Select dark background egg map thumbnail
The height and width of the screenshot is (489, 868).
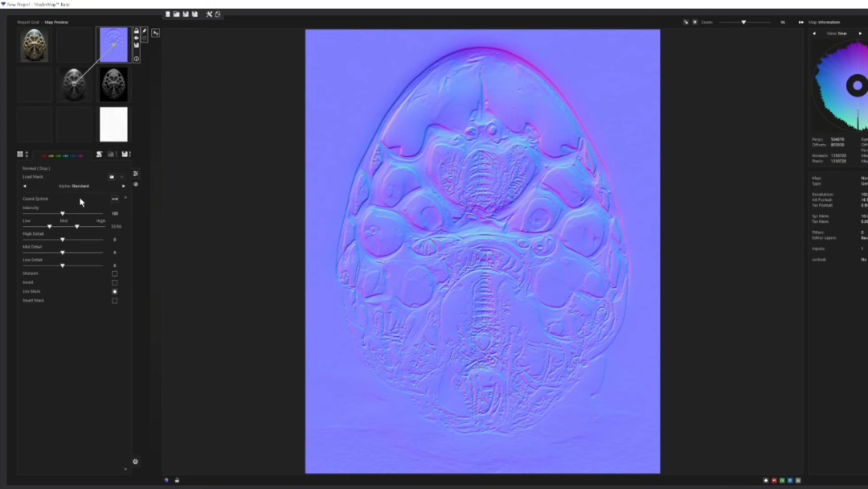coord(113,84)
